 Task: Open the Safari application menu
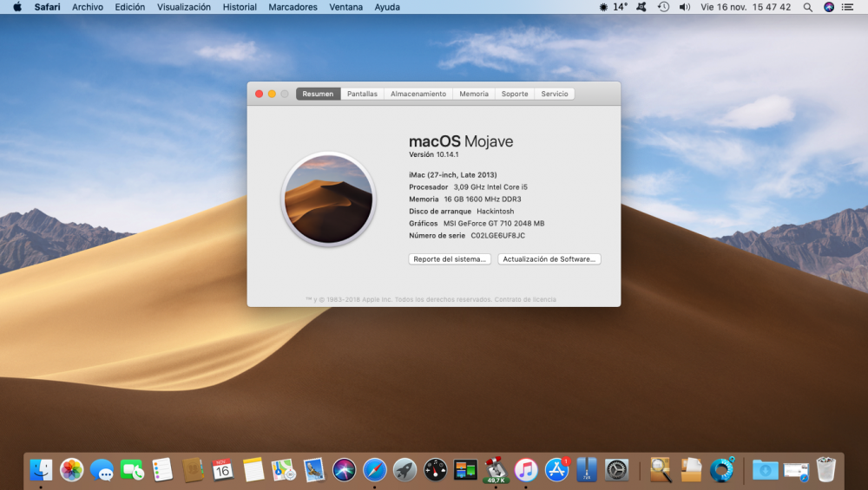(x=47, y=7)
